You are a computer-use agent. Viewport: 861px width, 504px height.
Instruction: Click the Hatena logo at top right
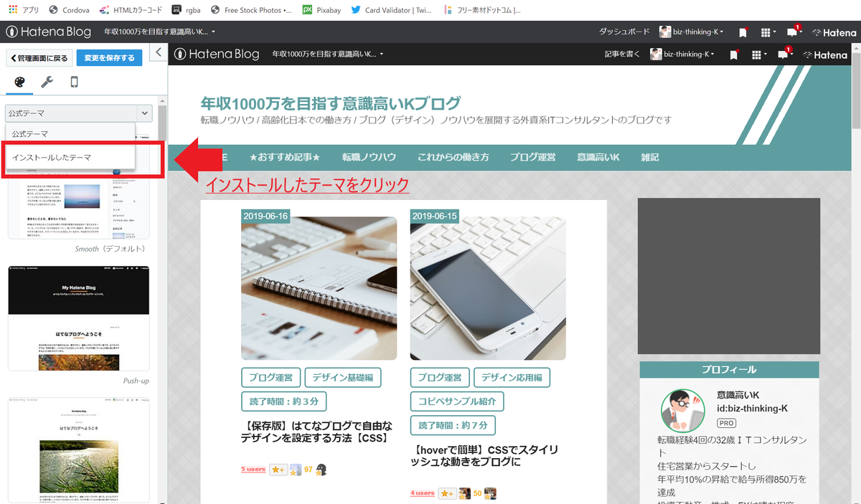tap(834, 32)
